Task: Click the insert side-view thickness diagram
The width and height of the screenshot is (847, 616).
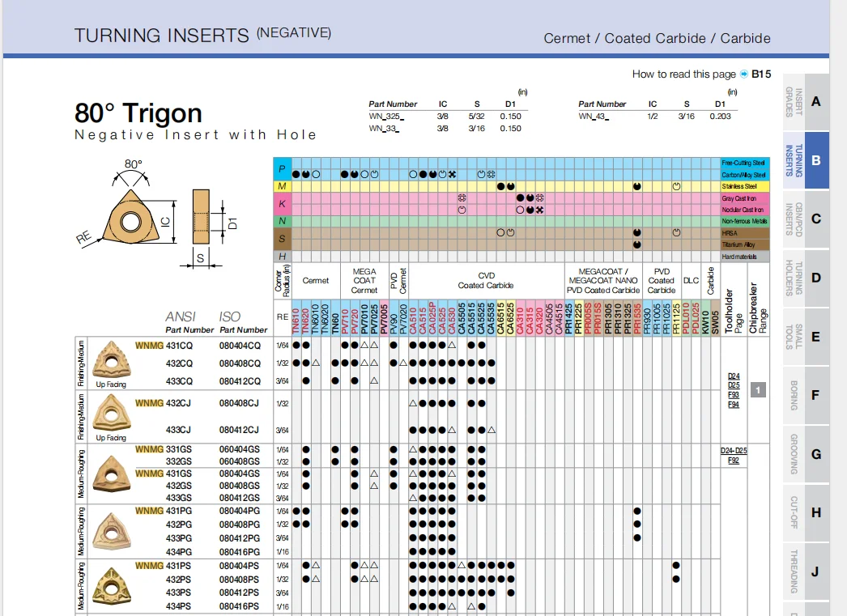Action: [x=201, y=217]
